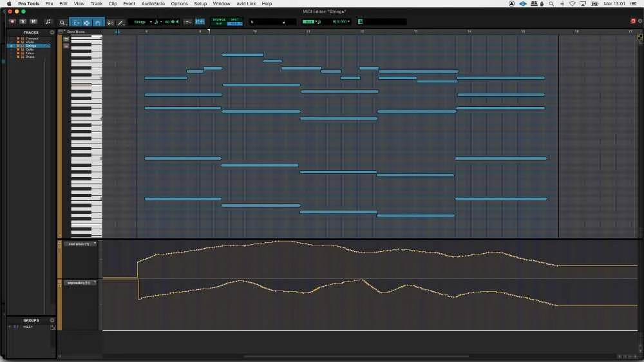Open the GROUPS list options menu
Screen dimensions: 644x362
(x=52, y=320)
